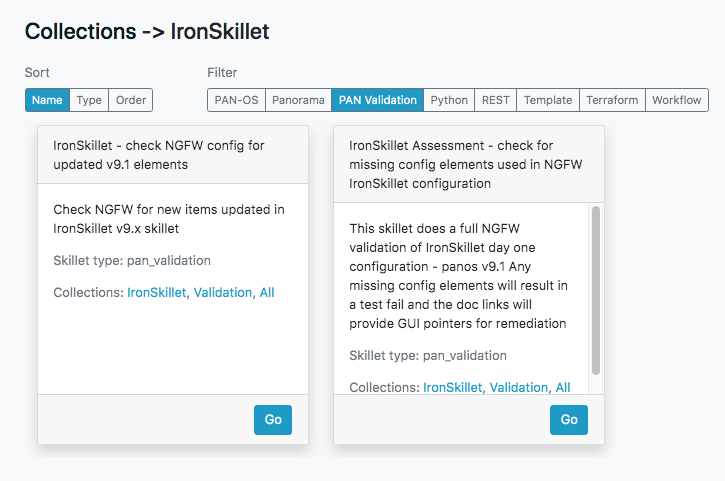The width and height of the screenshot is (725, 481).
Task: Sort skillets by Type
Action: 89,100
